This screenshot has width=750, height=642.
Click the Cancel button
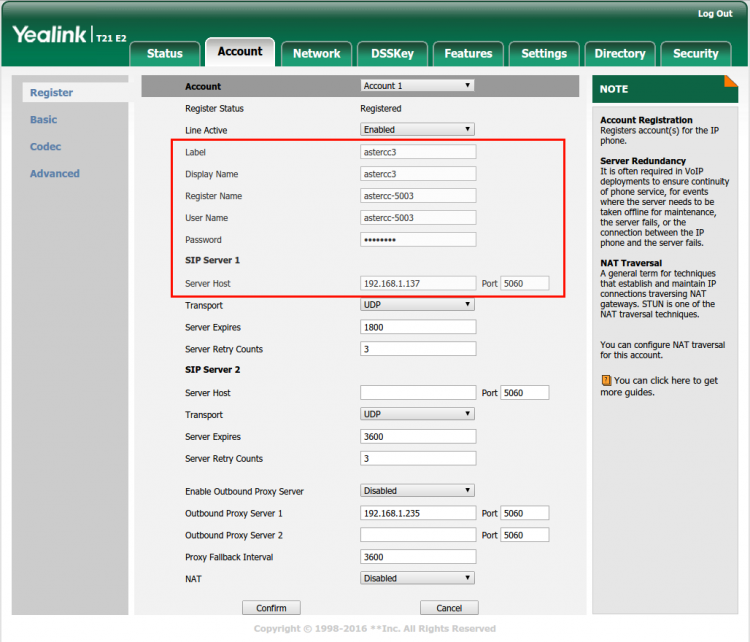point(449,608)
